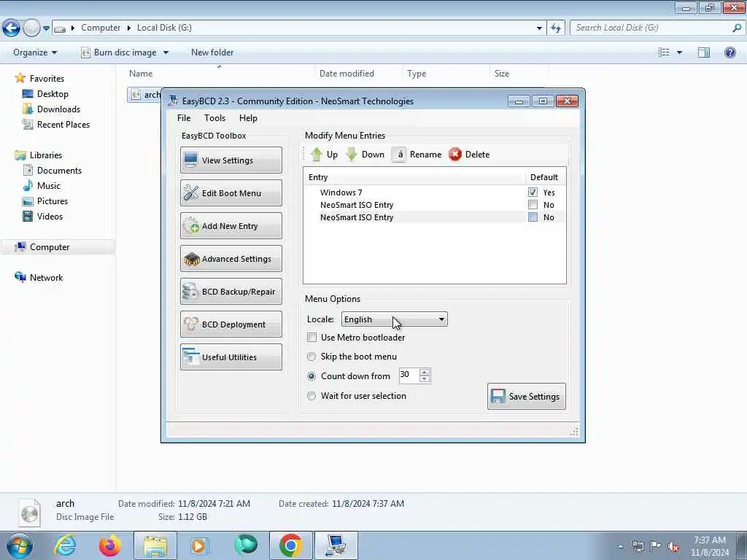Select Count down from option
Viewport: 747px width, 560px height.
(x=311, y=376)
